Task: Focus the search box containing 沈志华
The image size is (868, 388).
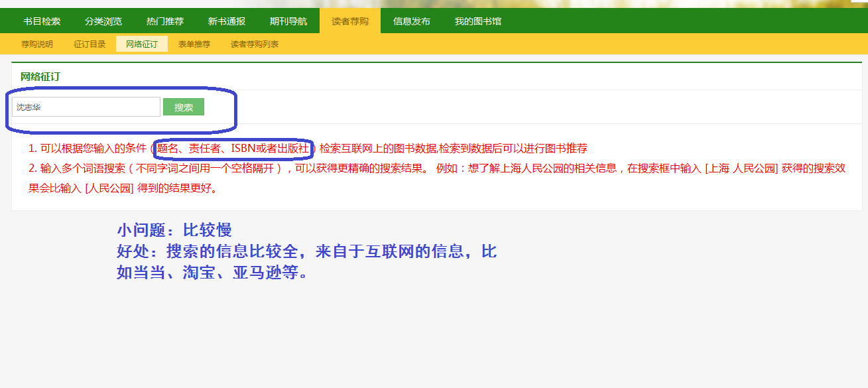Action: [86, 107]
